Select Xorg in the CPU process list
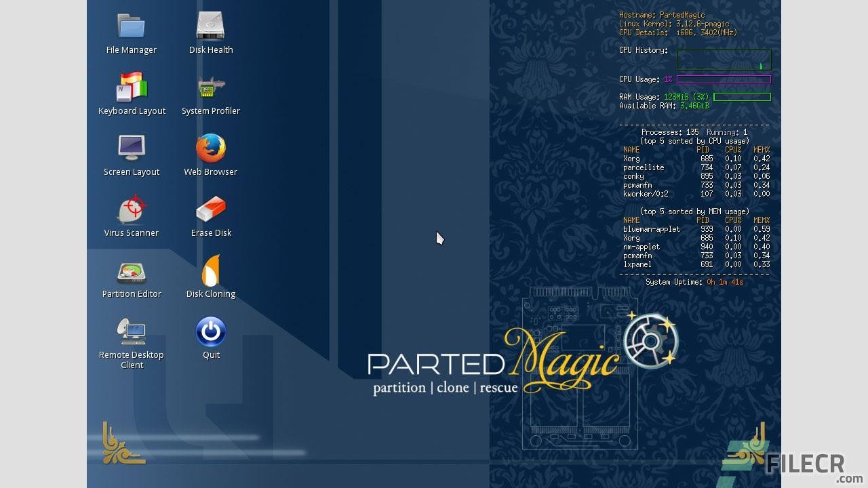Viewport: 868px width, 488px height. point(632,158)
